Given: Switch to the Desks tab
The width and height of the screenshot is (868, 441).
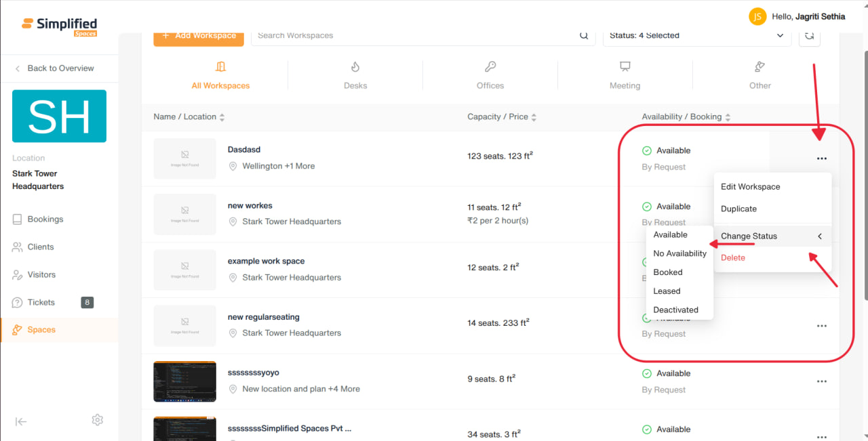Looking at the screenshot, I should pyautogui.click(x=355, y=76).
